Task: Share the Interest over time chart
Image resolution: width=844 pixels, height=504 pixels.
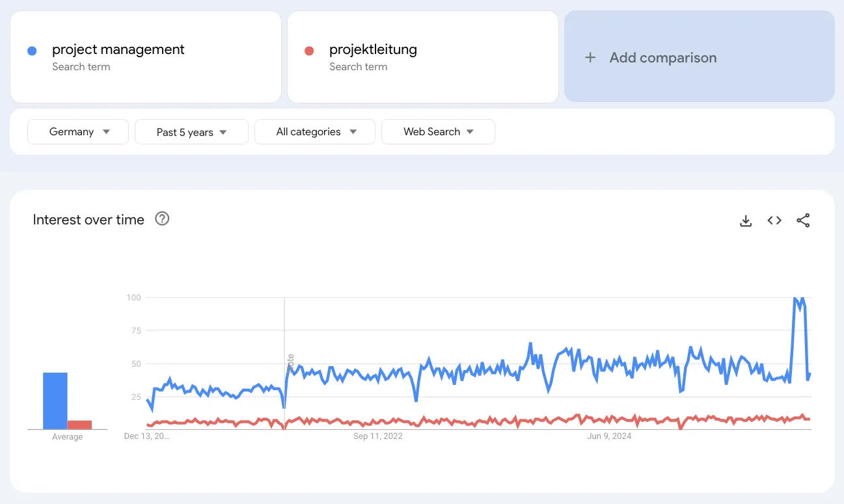Action: 803,220
